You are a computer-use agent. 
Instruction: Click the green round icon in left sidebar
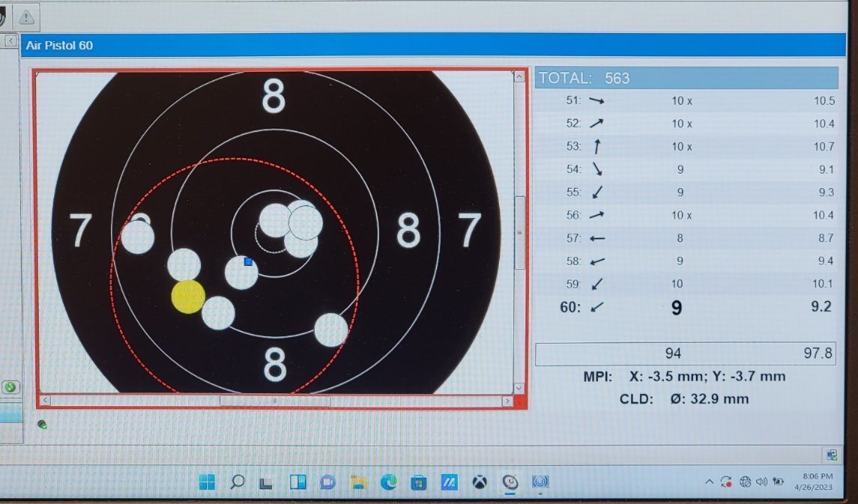pos(10,388)
